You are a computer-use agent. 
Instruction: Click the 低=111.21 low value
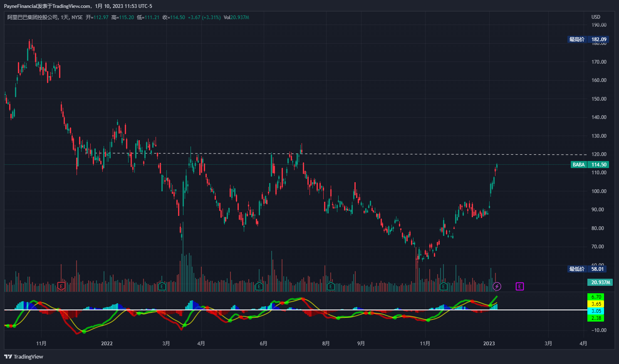[x=148, y=17]
